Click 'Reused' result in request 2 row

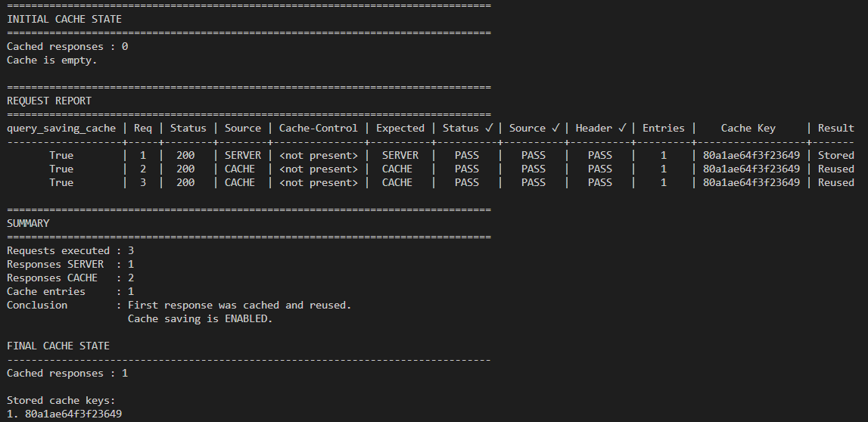pos(836,169)
